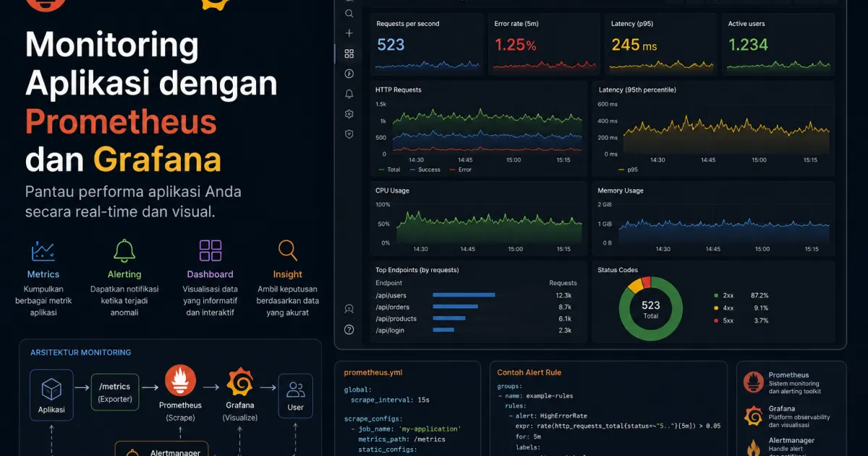Open the CPU Usage panel title

pos(392,190)
